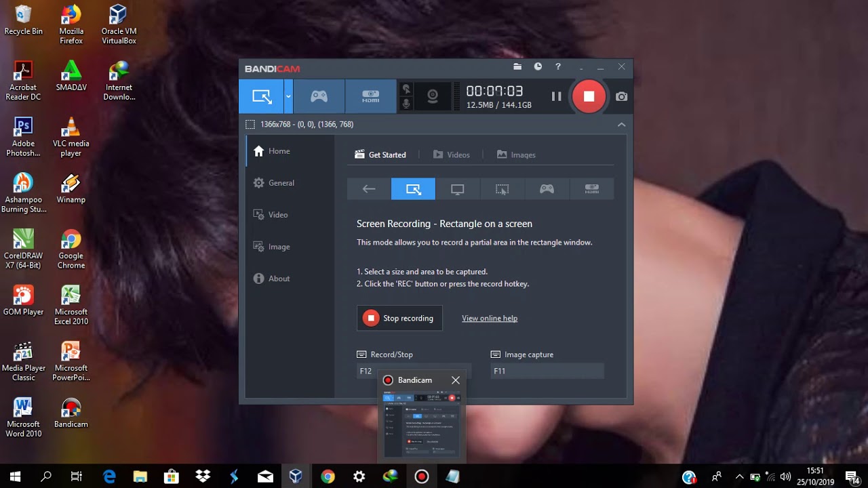The height and width of the screenshot is (488, 868).
Task: Open the output folder icon in title bar
Action: [x=517, y=67]
